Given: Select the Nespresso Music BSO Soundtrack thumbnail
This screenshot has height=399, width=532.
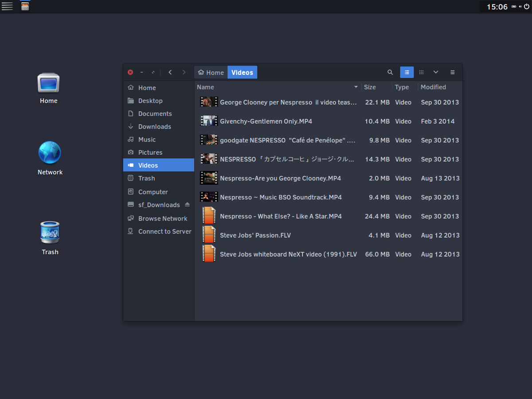Looking at the screenshot, I should [209, 197].
